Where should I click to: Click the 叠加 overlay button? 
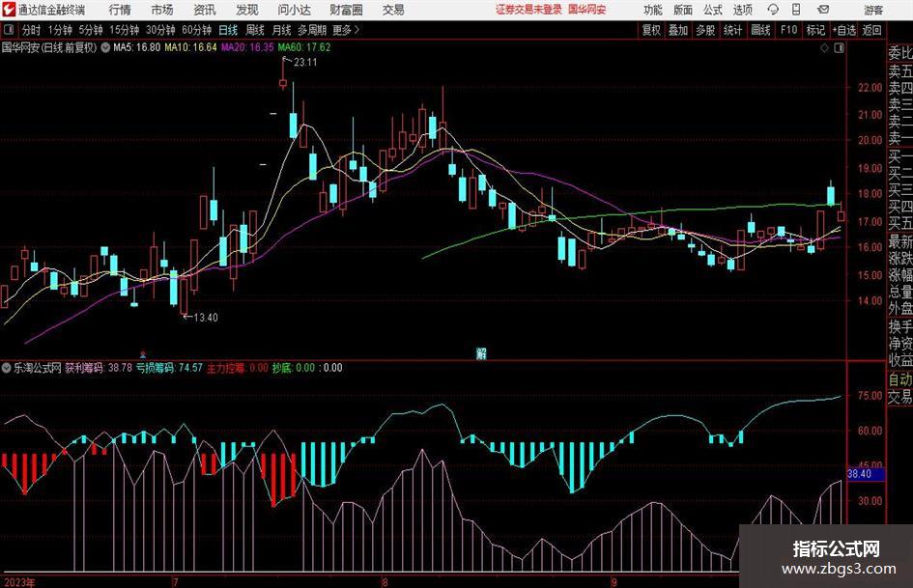click(678, 30)
